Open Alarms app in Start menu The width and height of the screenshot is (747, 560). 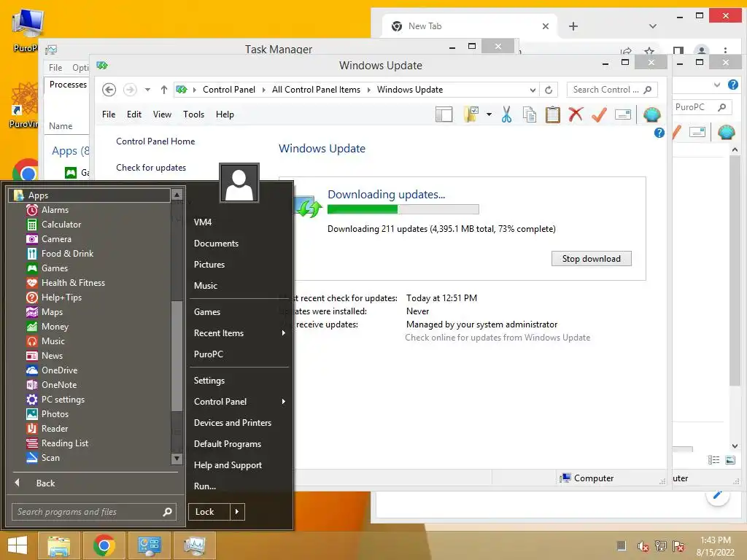click(x=47, y=210)
